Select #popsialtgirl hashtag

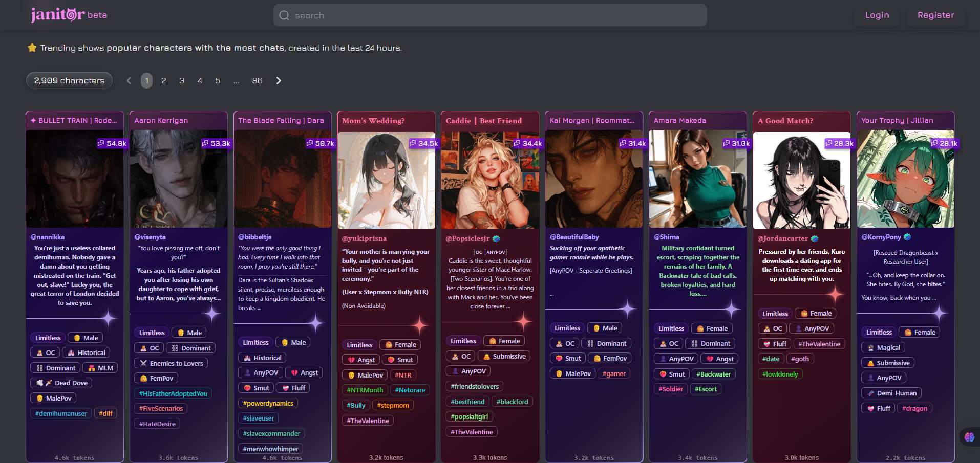(469, 416)
